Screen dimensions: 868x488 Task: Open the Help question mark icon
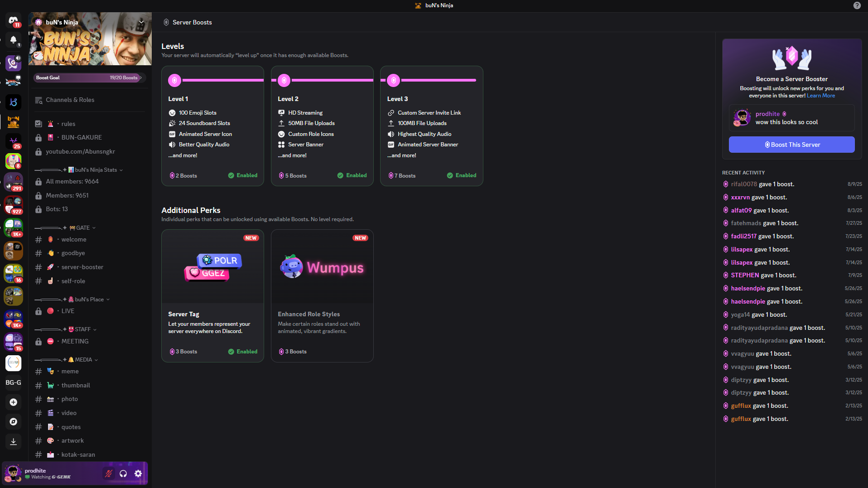pos(857,5)
